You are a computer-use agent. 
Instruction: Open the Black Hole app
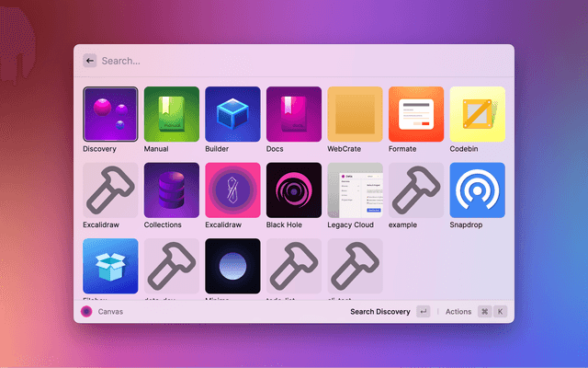[294, 190]
